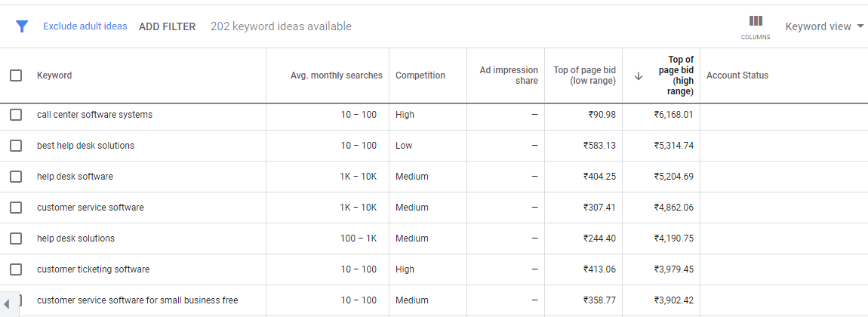Click the left scroll arrow at bottom
The width and height of the screenshot is (868, 317).
click(7, 303)
